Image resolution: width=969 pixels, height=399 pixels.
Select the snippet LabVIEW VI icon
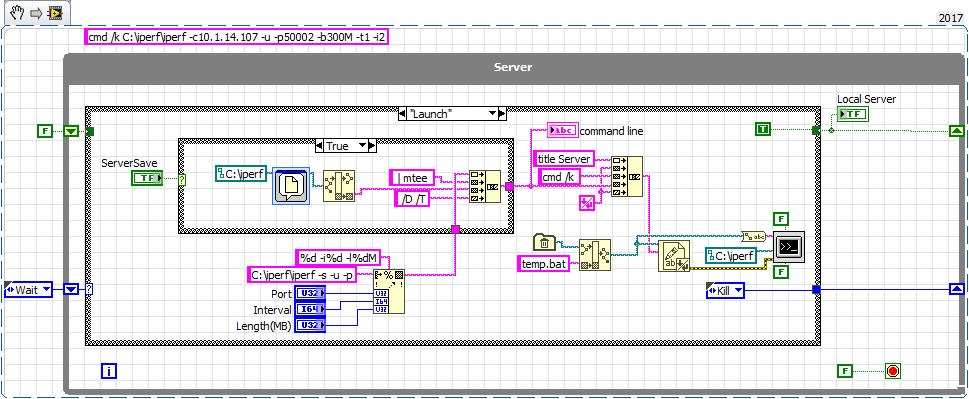coord(56,14)
